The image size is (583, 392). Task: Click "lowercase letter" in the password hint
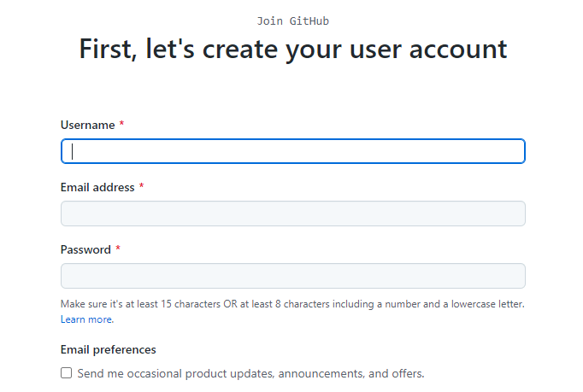click(486, 304)
